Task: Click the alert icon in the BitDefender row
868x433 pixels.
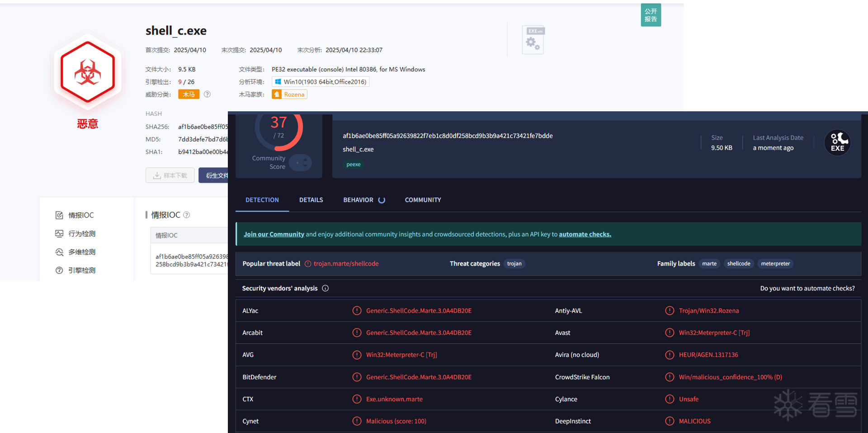Action: point(357,377)
